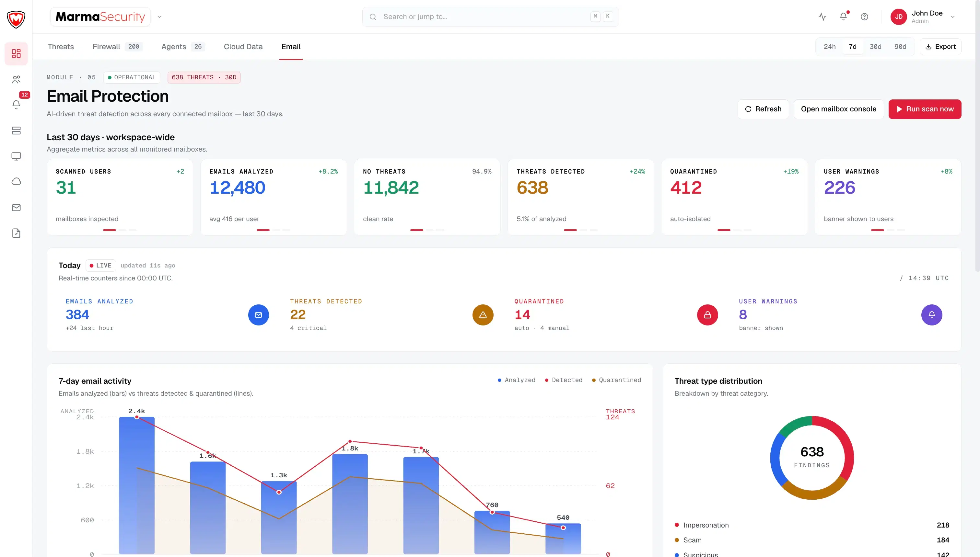Open the monitor icon in sidebar
The image size is (980, 557).
16,156
